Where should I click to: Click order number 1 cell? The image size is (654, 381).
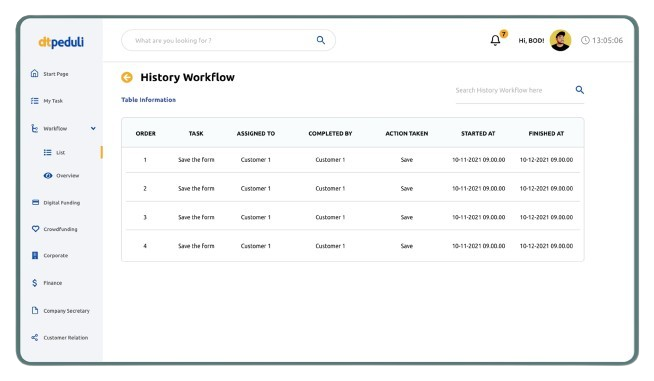145,160
